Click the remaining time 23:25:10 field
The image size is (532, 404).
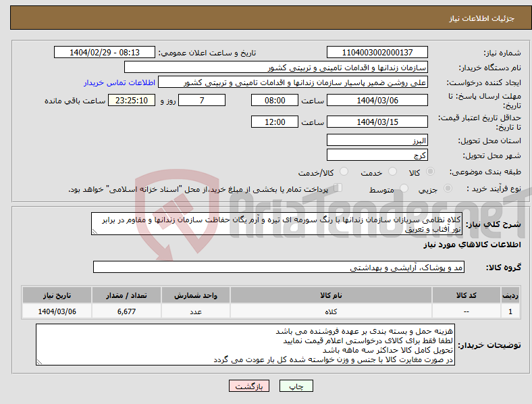coord(131,101)
